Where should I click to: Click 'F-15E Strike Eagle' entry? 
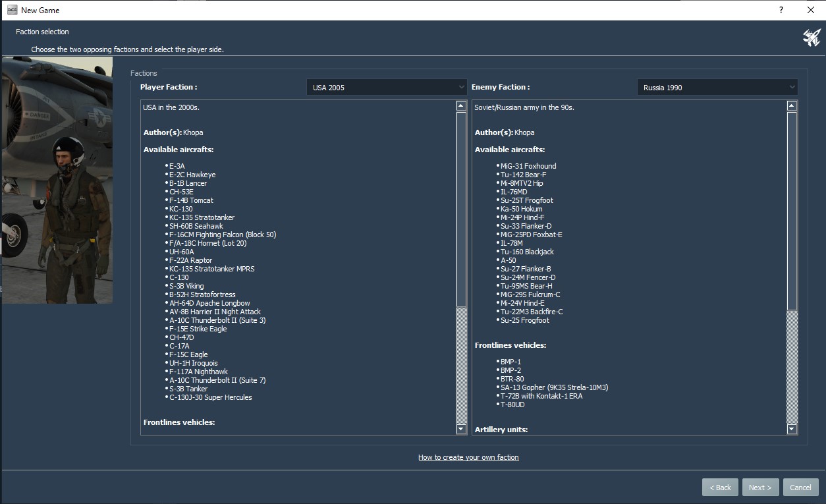pos(198,329)
